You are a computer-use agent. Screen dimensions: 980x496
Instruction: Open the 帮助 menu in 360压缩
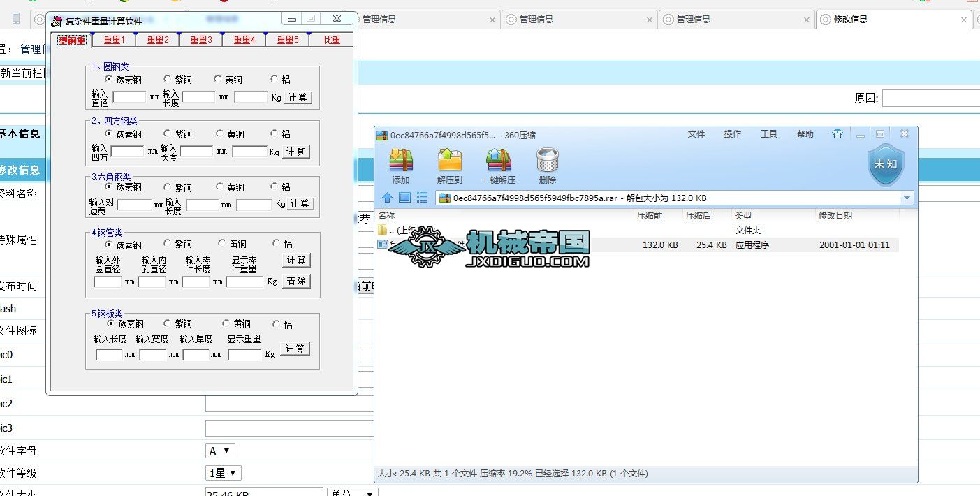805,134
